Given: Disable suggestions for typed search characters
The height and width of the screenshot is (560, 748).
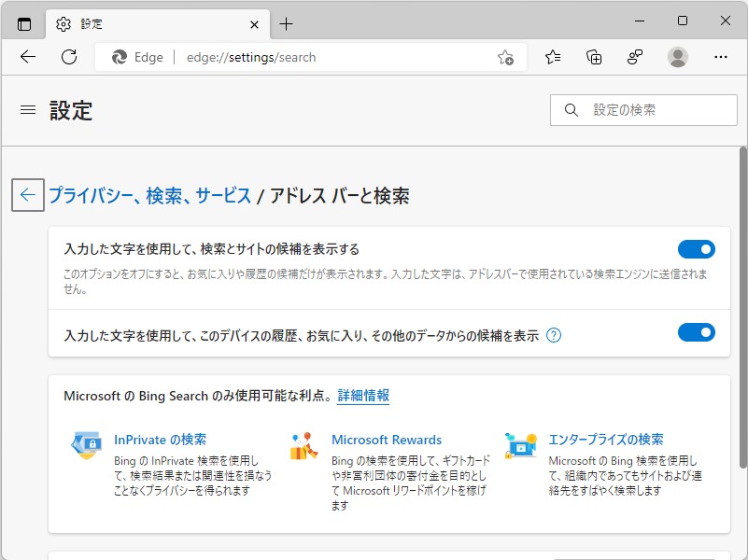Looking at the screenshot, I should pyautogui.click(x=696, y=249).
